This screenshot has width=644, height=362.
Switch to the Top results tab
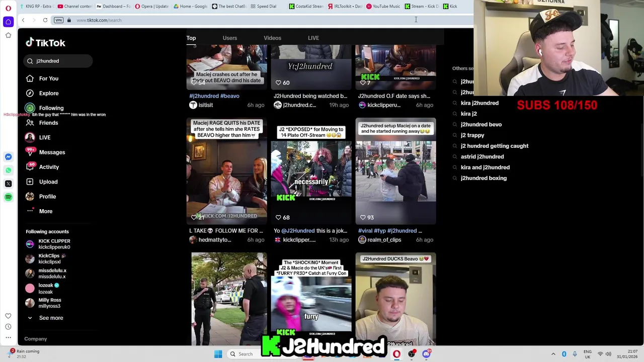(x=191, y=38)
